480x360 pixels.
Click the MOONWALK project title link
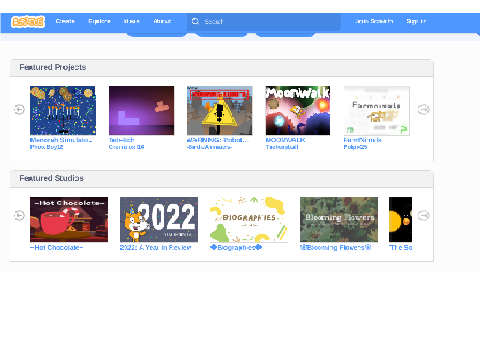tap(285, 140)
